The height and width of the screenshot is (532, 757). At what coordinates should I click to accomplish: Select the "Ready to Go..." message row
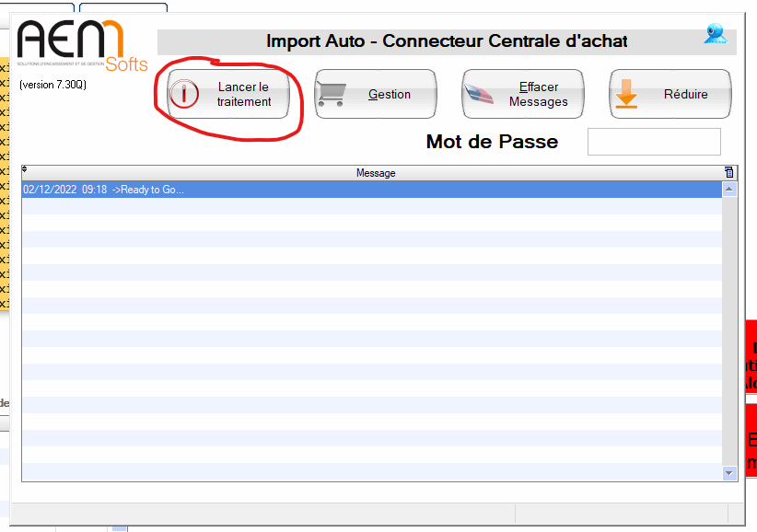368,189
